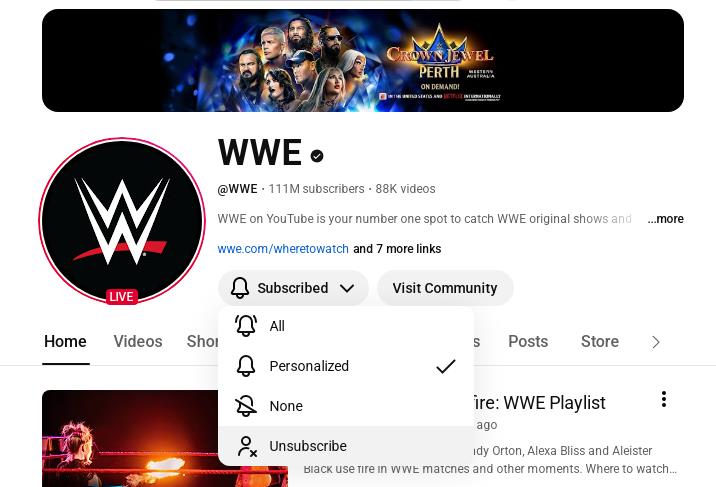This screenshot has height=487, width=716.
Task: Open the three-dot menu for WWE Playlist video
Action: [x=664, y=399]
